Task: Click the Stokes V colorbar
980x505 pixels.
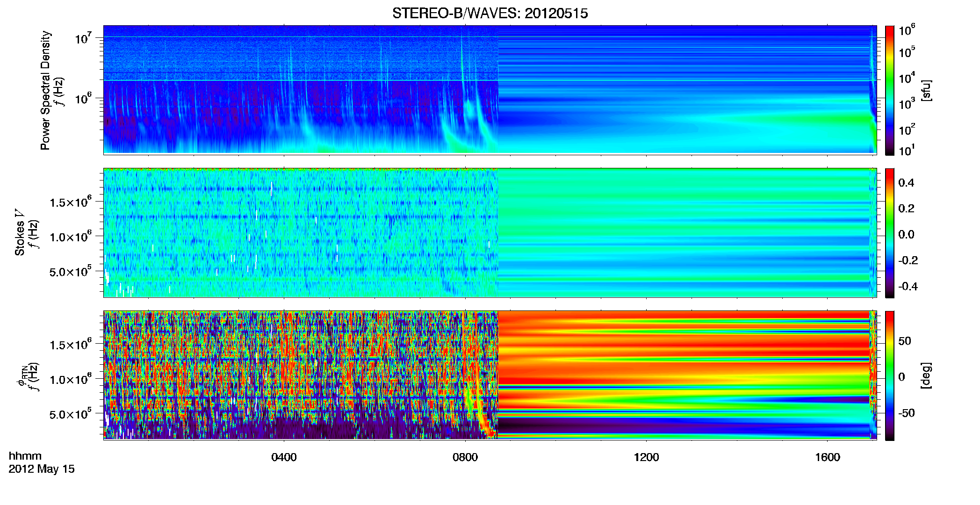Action: point(890,233)
